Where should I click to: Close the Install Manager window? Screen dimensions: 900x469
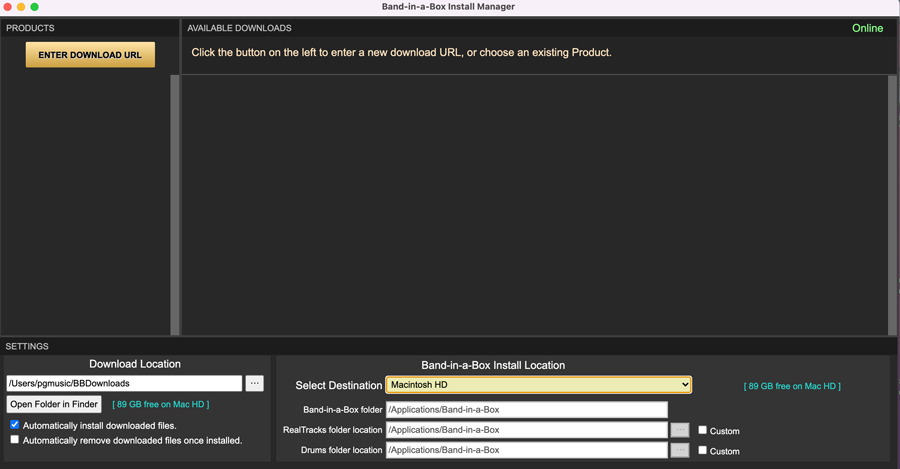[x=7, y=7]
